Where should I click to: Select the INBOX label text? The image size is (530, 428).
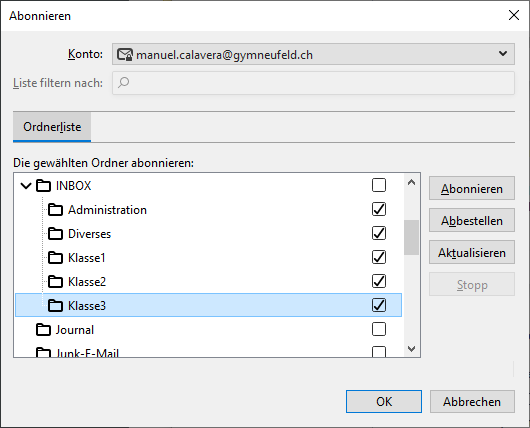(73, 186)
